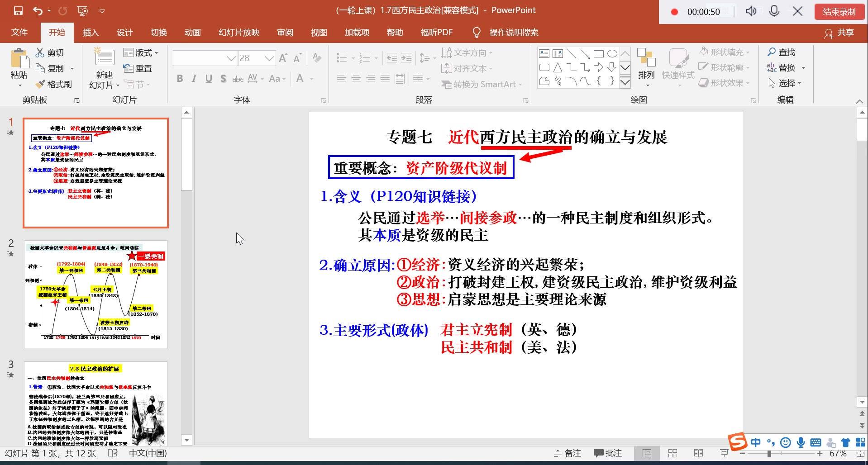Stop recording via 结束录制 button
This screenshot has width=868, height=465.
[x=839, y=12]
